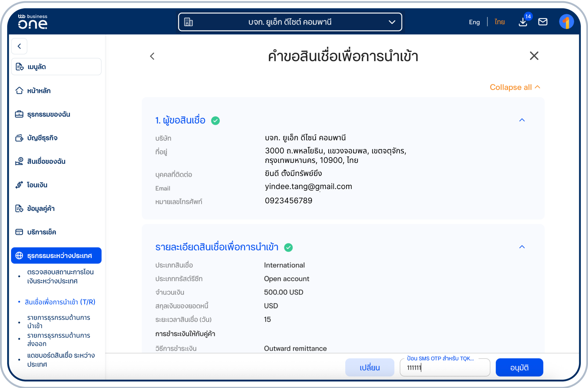The height and width of the screenshot is (388, 588).
Task: Click the building icon in company selector
Action: pos(188,22)
